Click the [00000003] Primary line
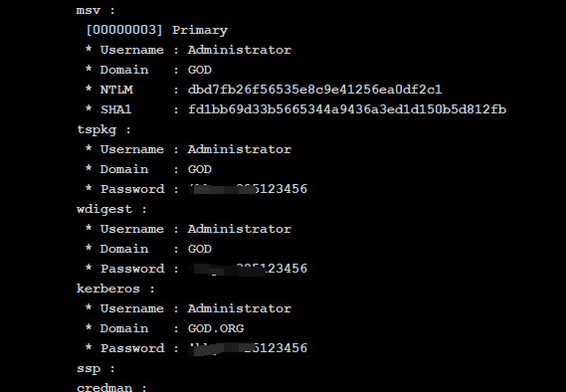This screenshot has height=392, width=566. (x=157, y=30)
